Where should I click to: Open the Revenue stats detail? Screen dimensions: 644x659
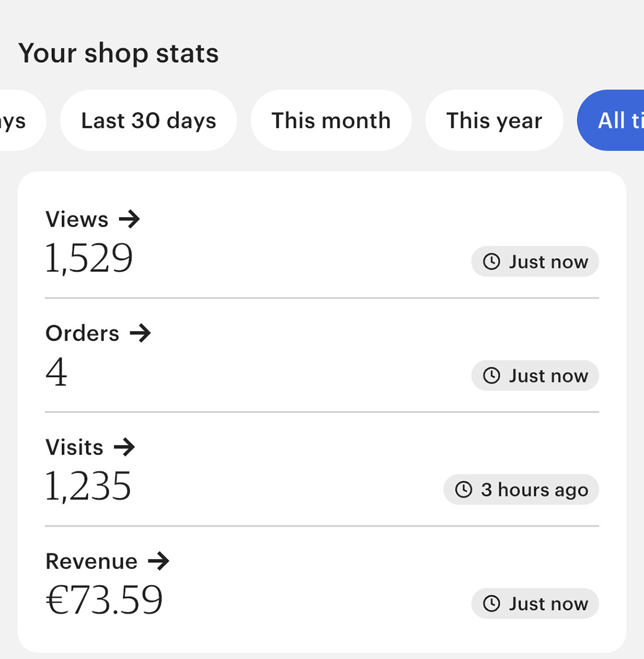(107, 561)
